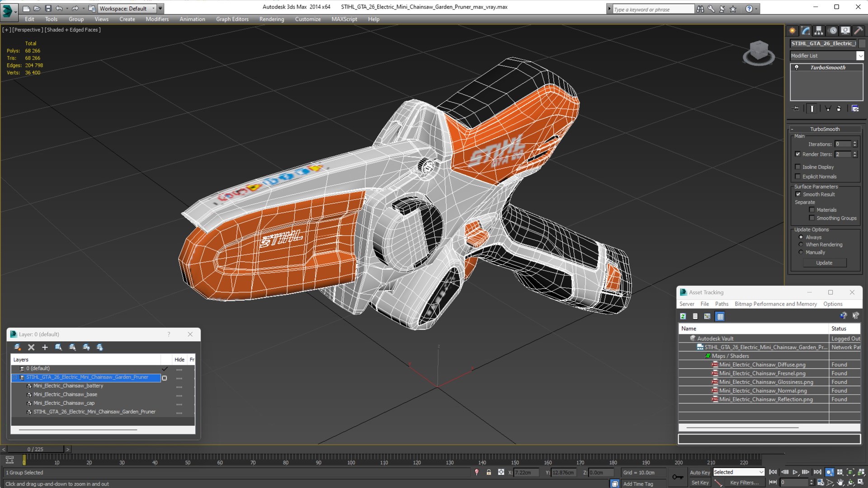
Task: Open the Modify command panel tab
Action: click(x=806, y=31)
